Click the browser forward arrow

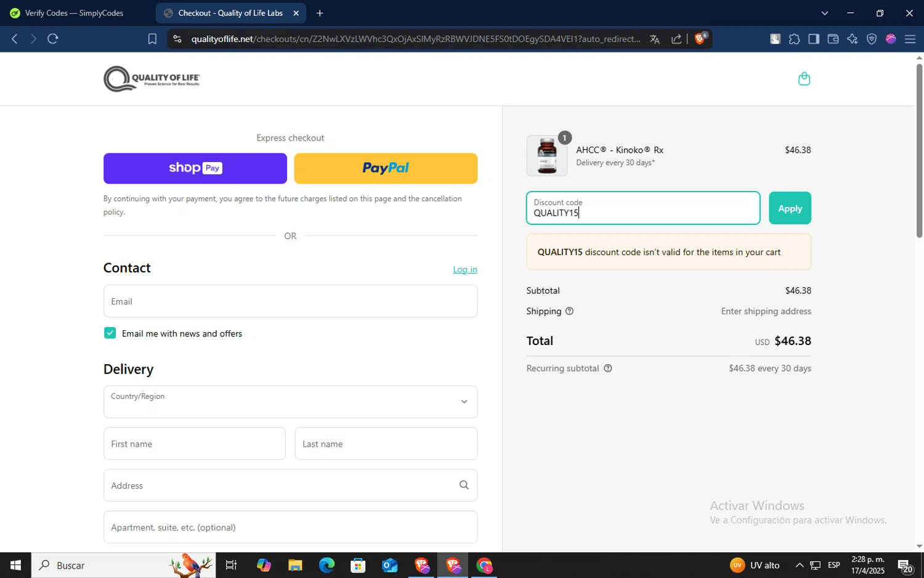coord(33,39)
